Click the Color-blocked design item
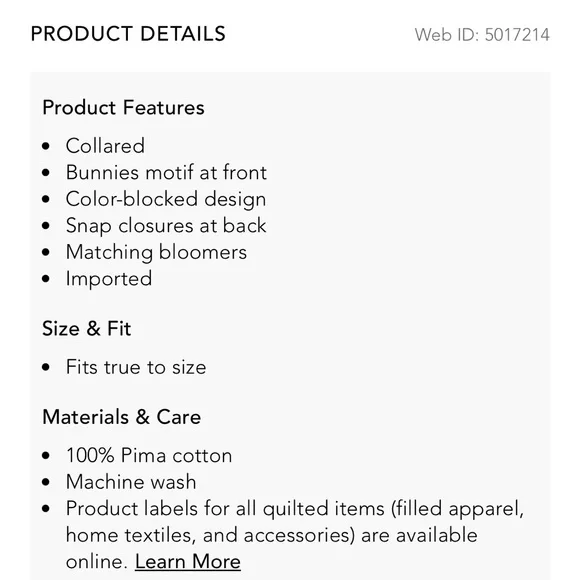Image resolution: width=580 pixels, height=580 pixels. (166, 199)
